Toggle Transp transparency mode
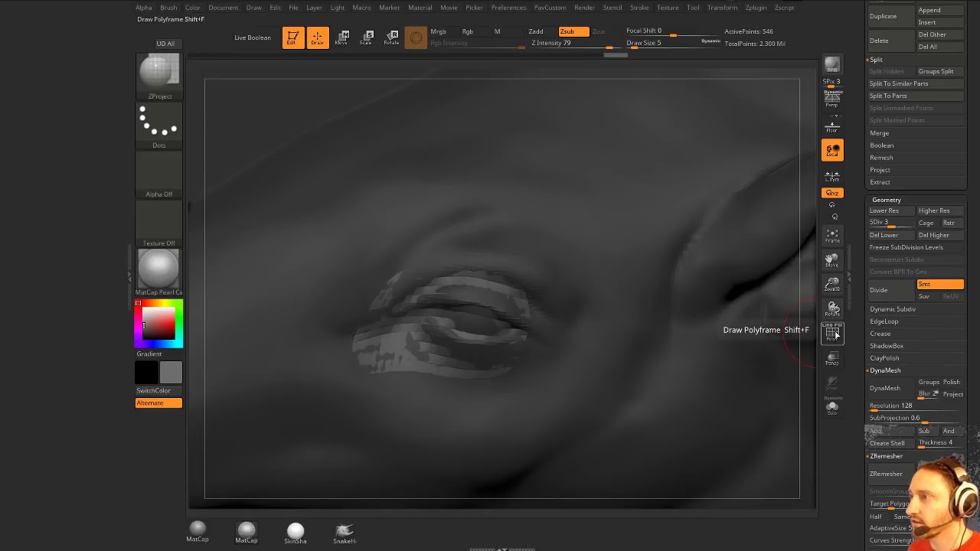Screen dimensions: 980x551 [x=832, y=358]
